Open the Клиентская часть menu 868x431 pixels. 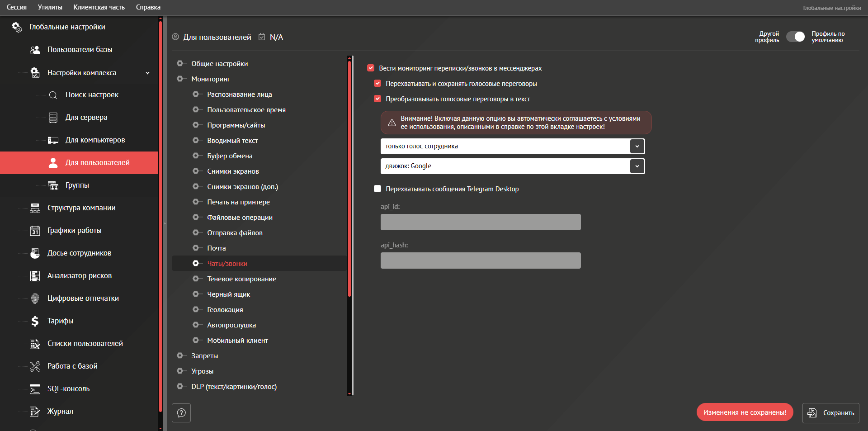99,7
